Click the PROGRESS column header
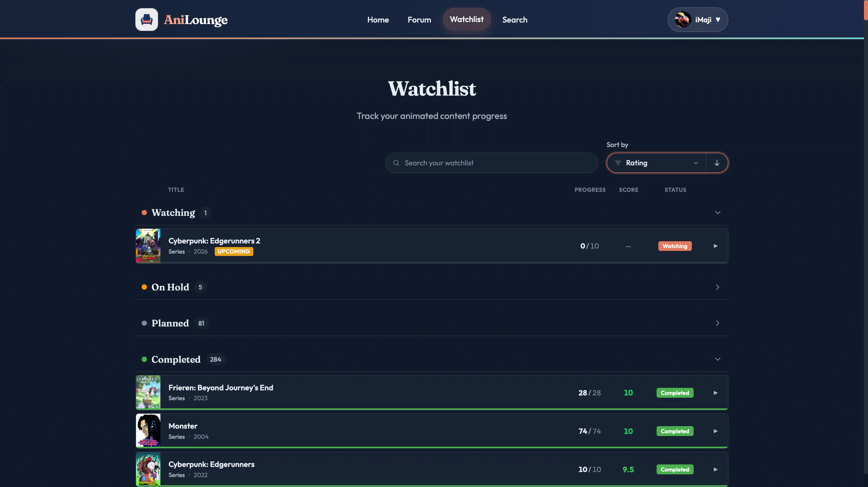 point(590,190)
